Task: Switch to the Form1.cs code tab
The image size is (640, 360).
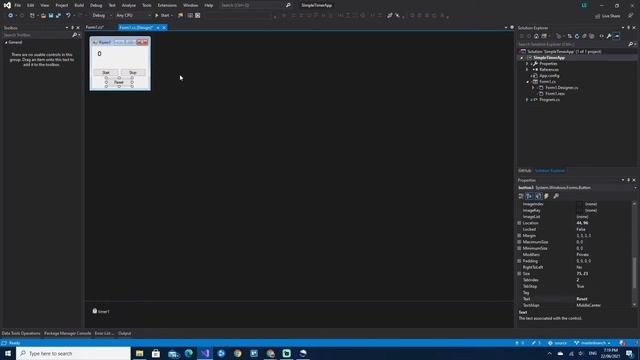Action: coord(95,27)
